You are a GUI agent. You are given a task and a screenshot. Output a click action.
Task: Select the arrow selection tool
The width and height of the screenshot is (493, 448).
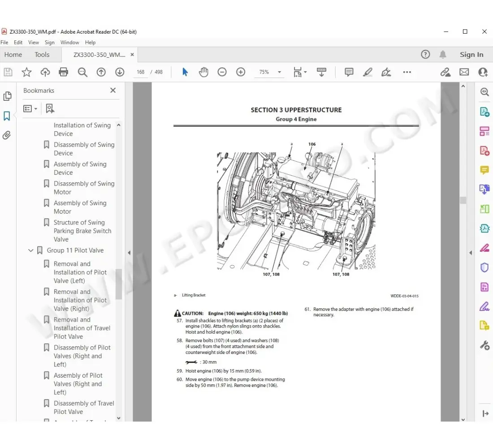click(x=185, y=72)
